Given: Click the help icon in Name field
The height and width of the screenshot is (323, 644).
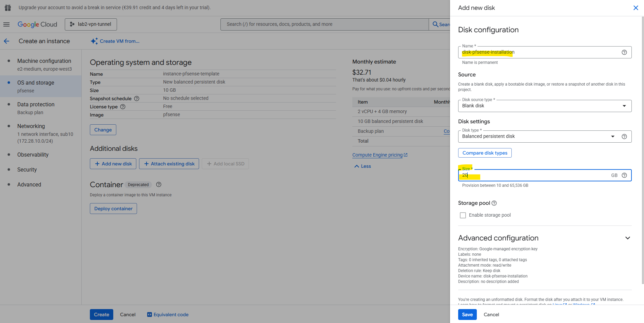Looking at the screenshot, I should click(624, 52).
